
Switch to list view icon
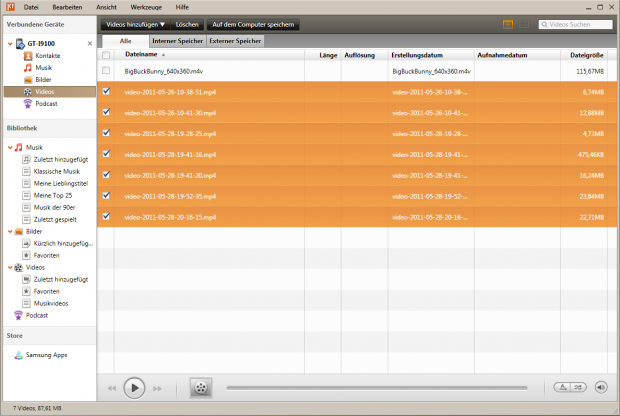(508, 22)
